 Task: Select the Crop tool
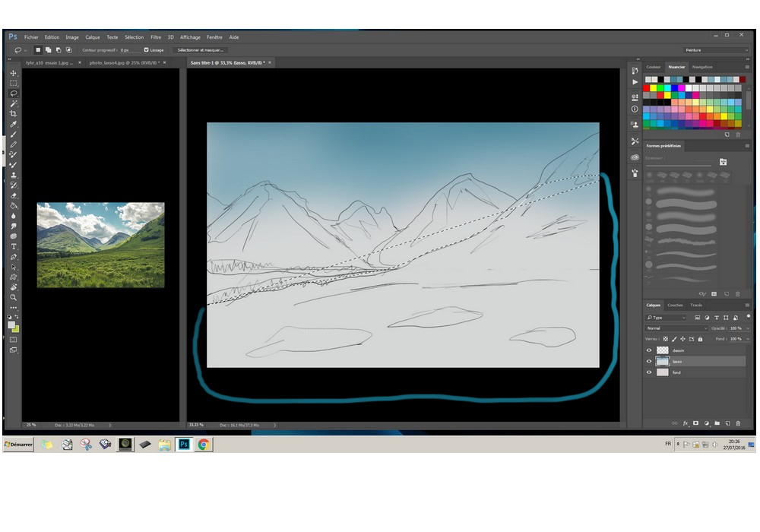13,113
